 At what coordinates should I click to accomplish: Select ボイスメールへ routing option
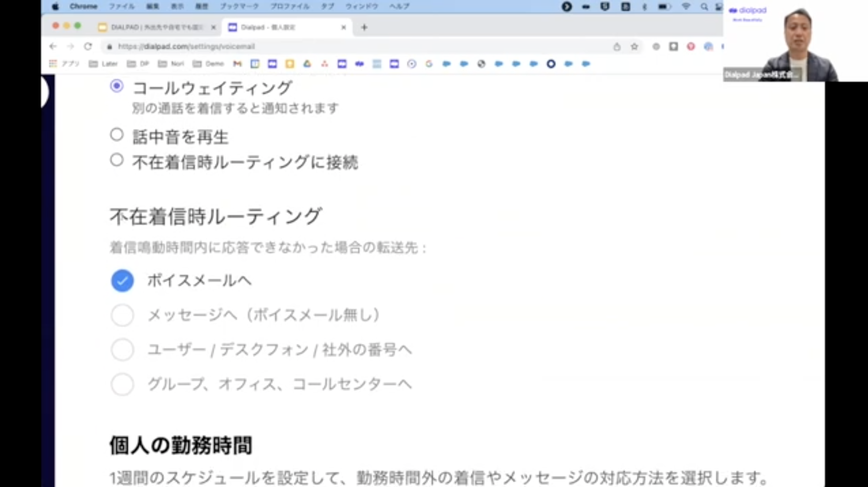[122, 280]
